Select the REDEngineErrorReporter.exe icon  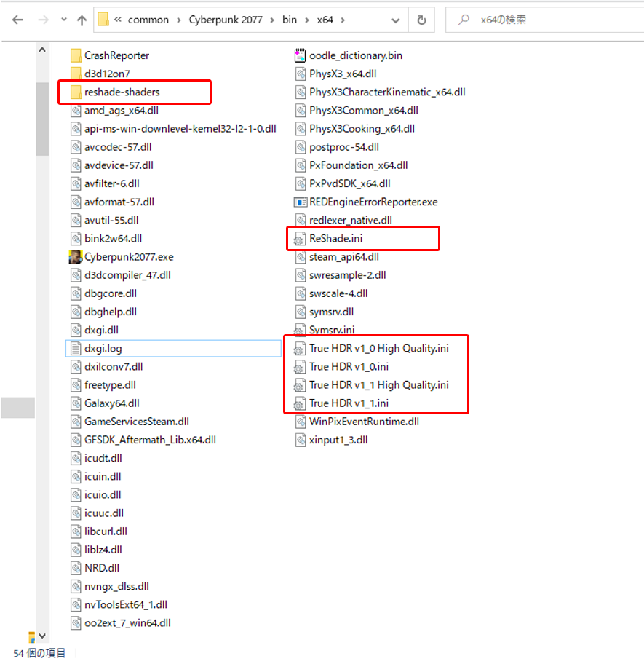click(x=300, y=202)
